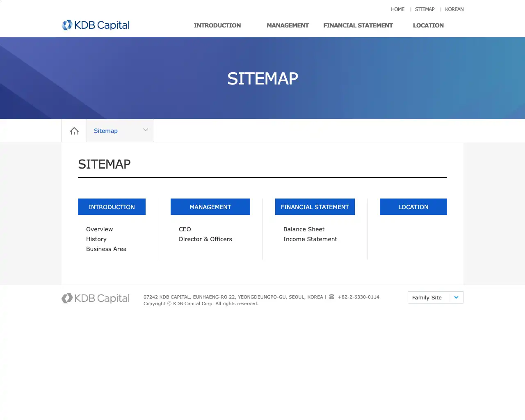Screen dimensions: 525x420
Task: Open the INTRODUCTION menu in the navigation bar
Action: [x=217, y=25]
